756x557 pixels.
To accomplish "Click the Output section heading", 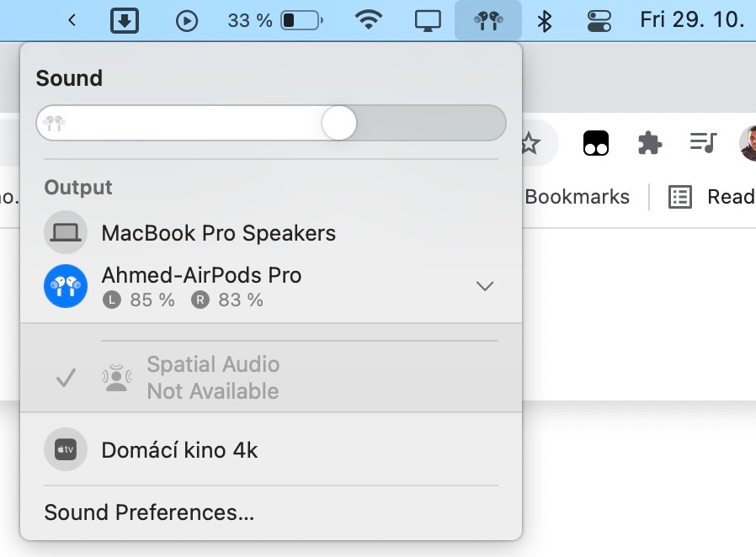I will click(78, 188).
